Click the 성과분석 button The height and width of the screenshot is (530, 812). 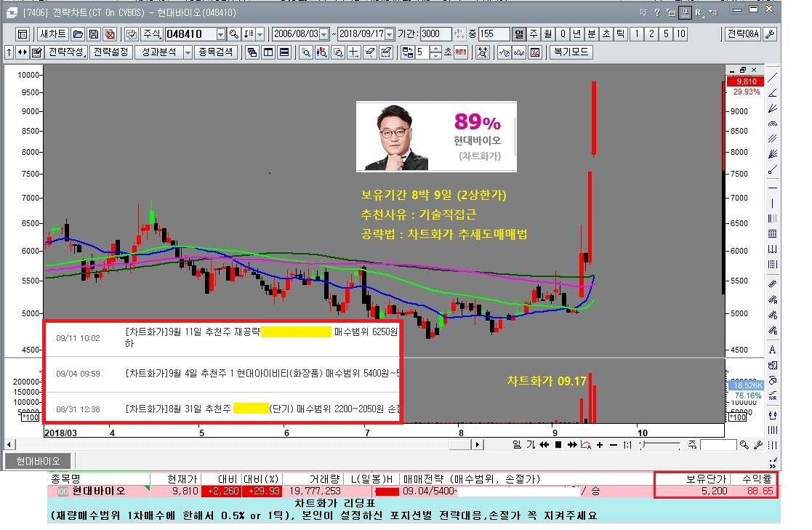coord(159,52)
